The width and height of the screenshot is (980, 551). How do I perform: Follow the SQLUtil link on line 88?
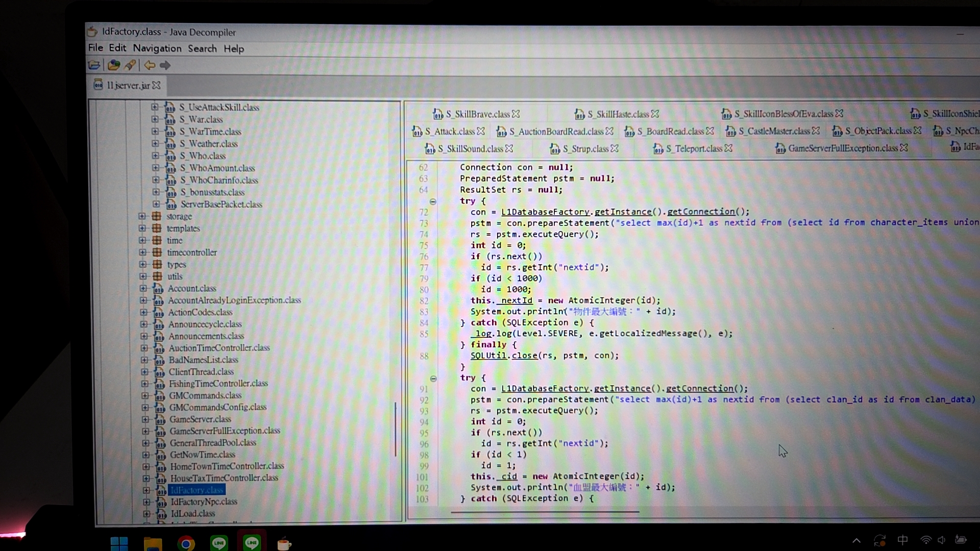click(x=488, y=356)
